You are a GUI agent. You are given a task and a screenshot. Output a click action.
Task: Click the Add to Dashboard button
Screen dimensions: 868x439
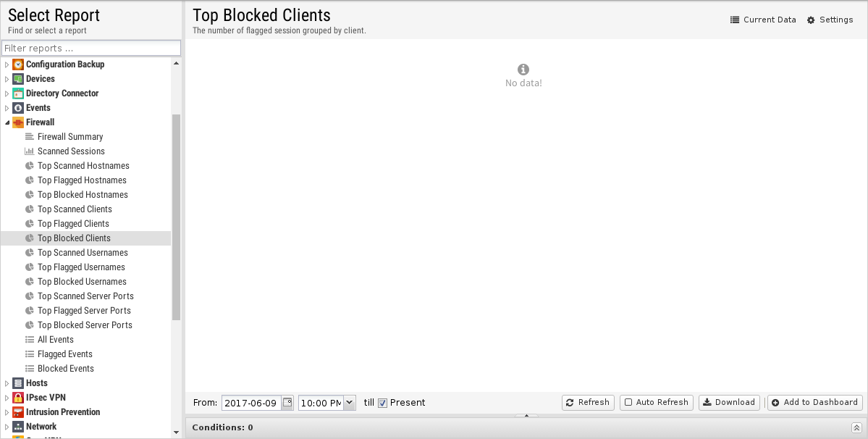pos(815,403)
